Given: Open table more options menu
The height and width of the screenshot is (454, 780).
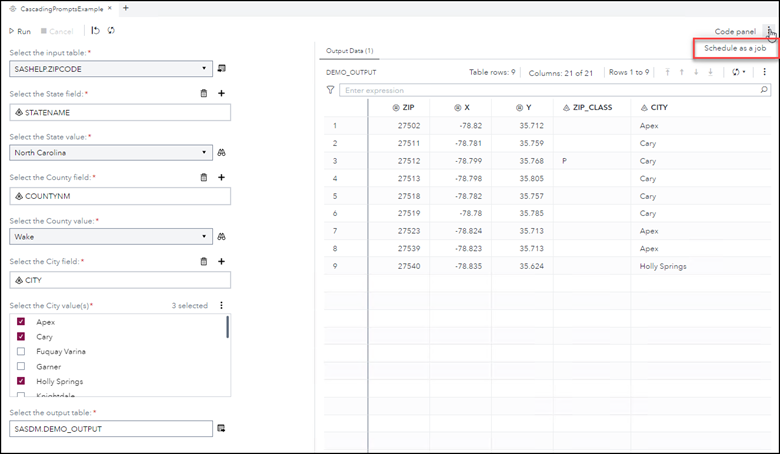Looking at the screenshot, I should [765, 72].
